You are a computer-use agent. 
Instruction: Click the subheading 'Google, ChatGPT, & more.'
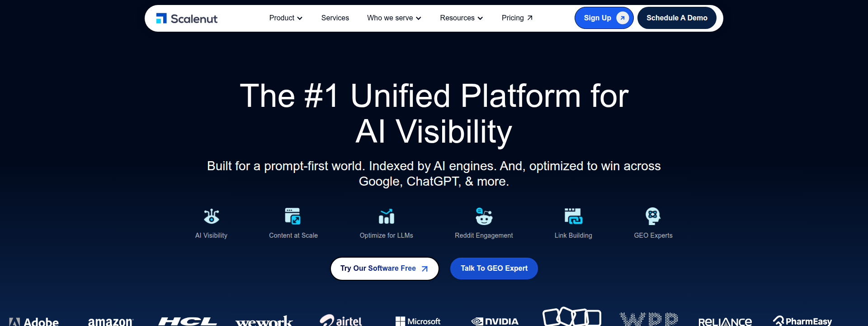coord(434,182)
